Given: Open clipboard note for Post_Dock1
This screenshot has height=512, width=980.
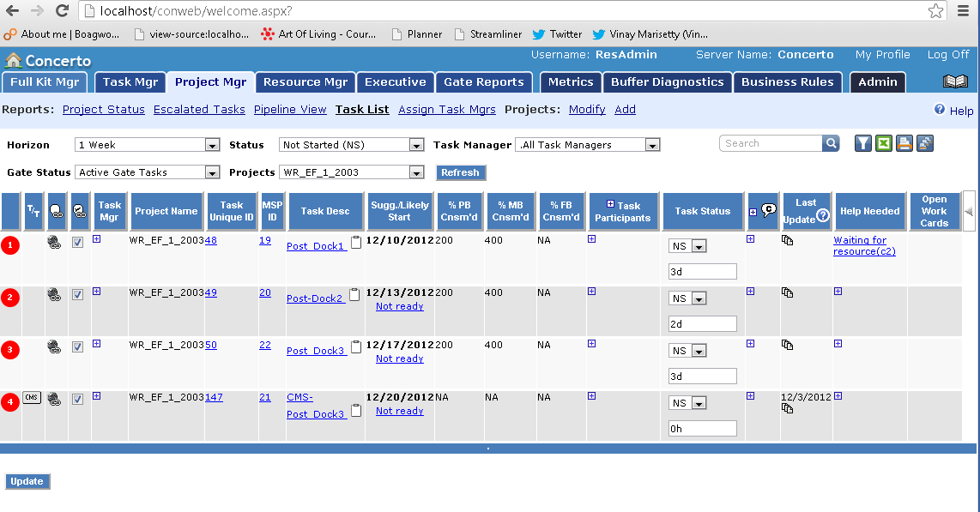Looking at the screenshot, I should (355, 242).
